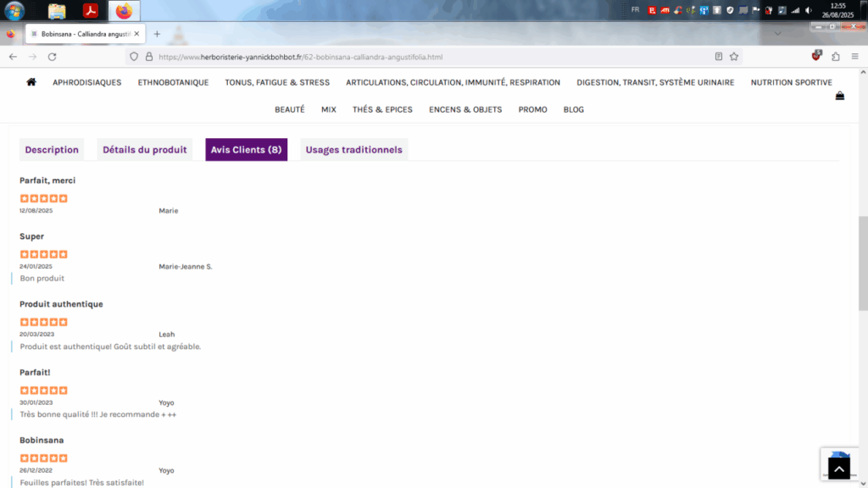Reload the page with the refresh icon
The height and width of the screenshot is (488, 868).
pos(52,57)
